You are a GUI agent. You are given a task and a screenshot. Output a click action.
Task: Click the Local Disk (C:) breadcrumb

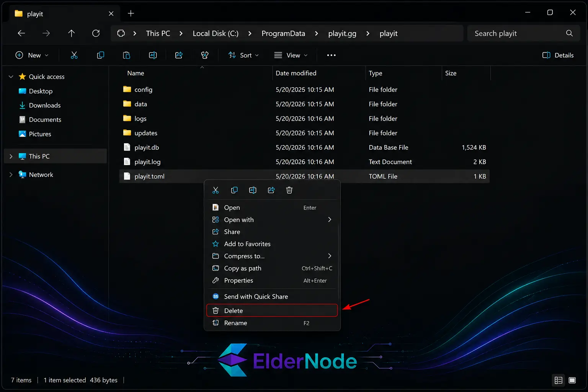[216, 33]
